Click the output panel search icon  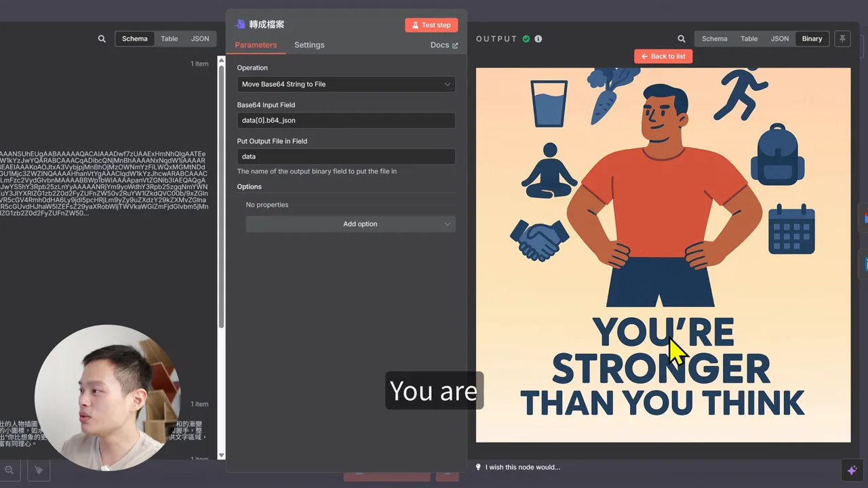[x=682, y=39]
